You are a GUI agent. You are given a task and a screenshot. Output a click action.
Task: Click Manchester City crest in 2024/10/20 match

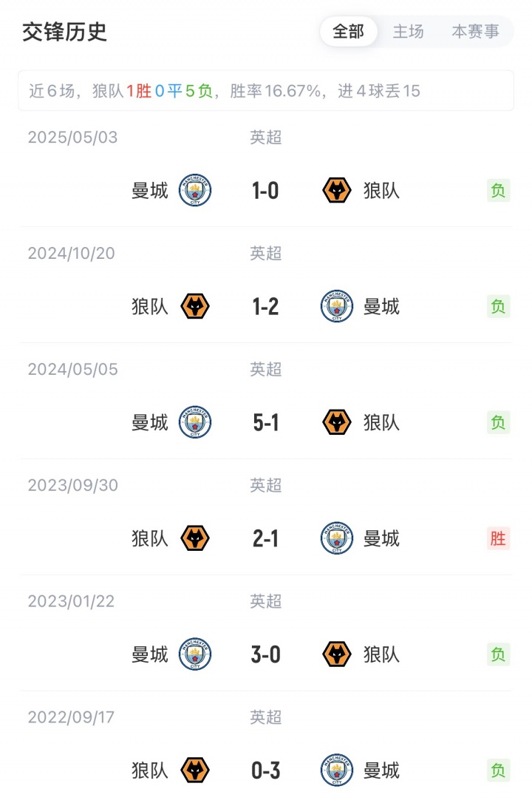click(x=337, y=306)
